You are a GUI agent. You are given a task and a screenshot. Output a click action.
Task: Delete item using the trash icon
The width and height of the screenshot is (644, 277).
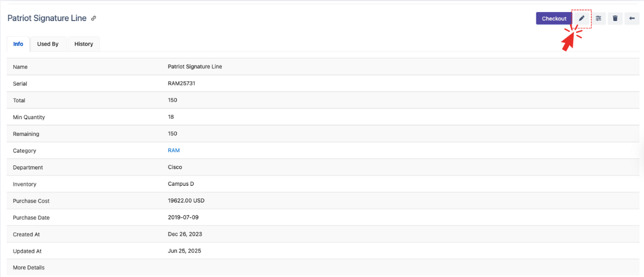pos(615,19)
